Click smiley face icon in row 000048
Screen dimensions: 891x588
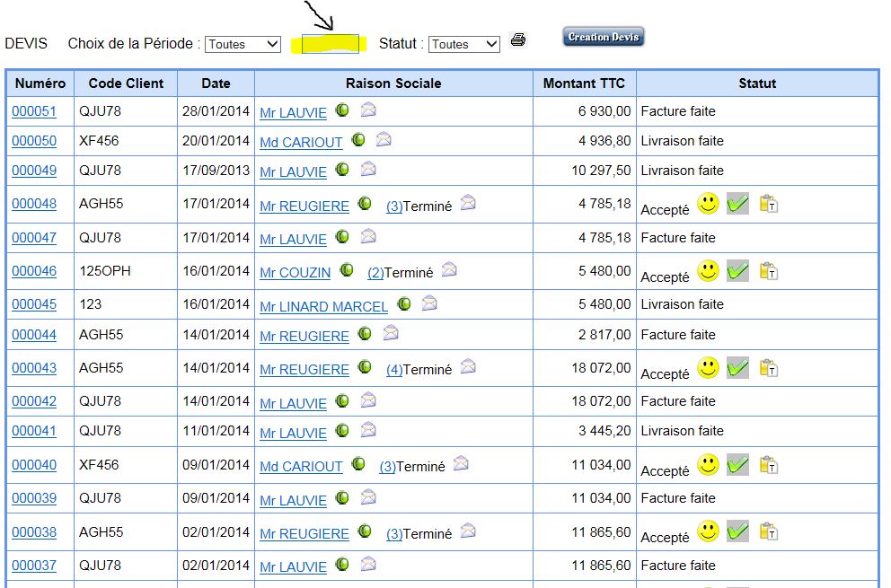709,204
